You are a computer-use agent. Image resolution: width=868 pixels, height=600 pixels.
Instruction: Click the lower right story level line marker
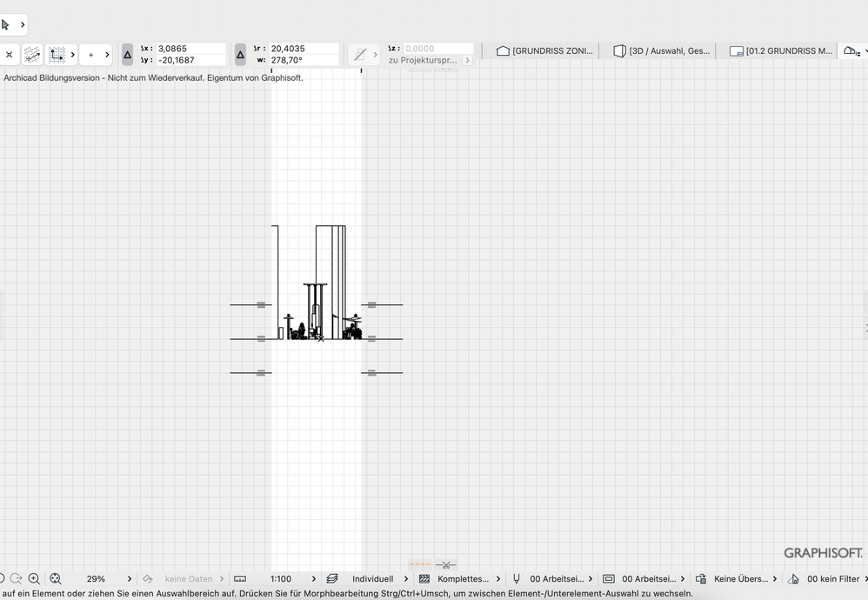[x=372, y=372]
